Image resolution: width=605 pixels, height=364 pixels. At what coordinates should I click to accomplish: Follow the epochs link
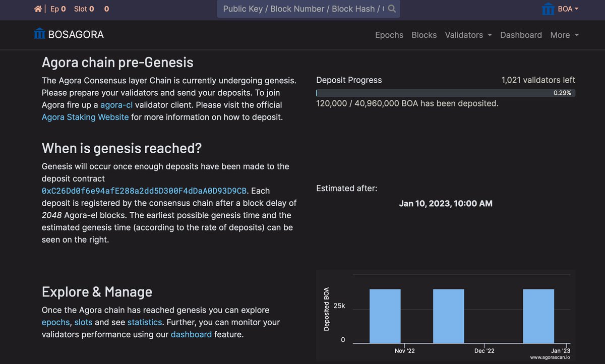[55, 322]
